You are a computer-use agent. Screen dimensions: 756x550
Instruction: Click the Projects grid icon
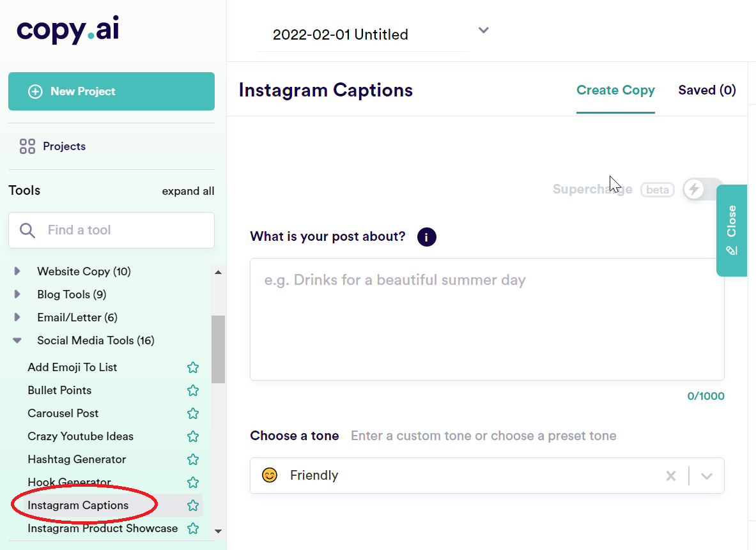click(x=27, y=146)
